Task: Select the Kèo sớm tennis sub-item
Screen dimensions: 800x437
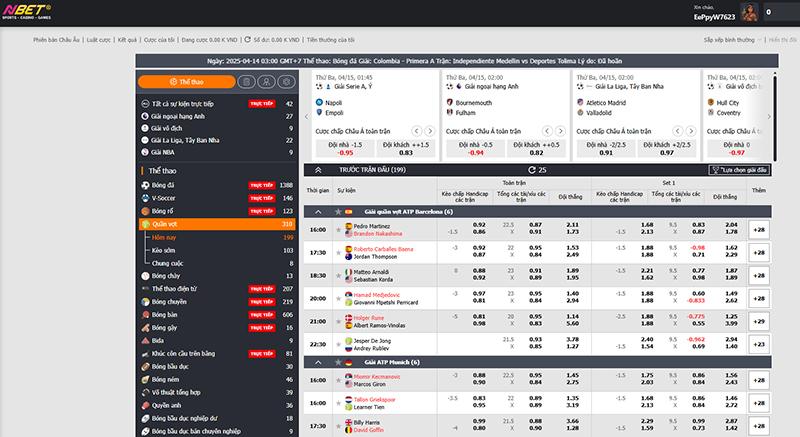Action: (x=163, y=250)
